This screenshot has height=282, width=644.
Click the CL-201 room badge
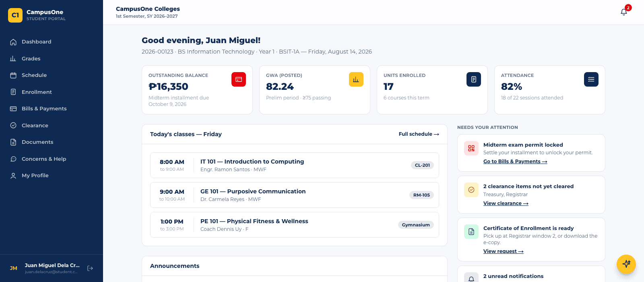pos(422,165)
